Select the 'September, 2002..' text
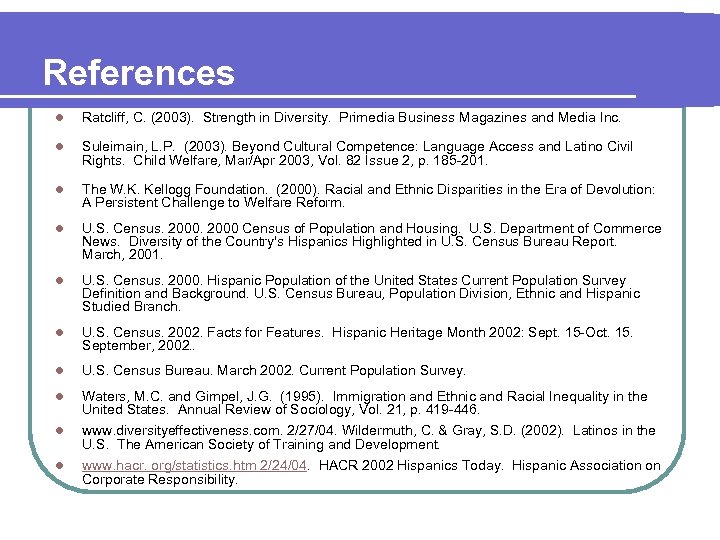 click(138, 345)
